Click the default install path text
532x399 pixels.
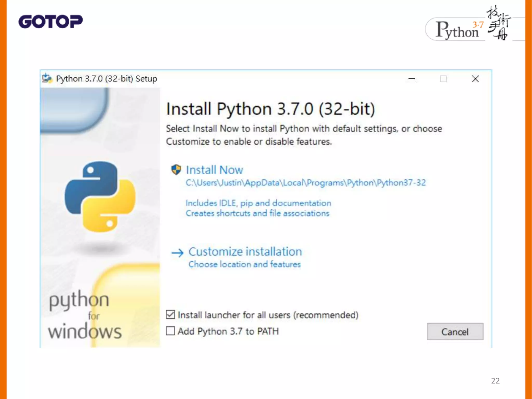[x=305, y=183]
